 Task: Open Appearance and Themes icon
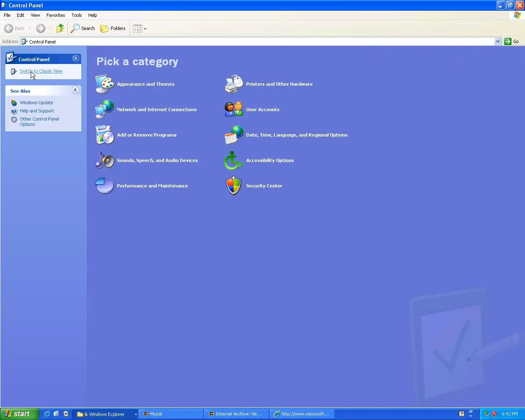105,84
